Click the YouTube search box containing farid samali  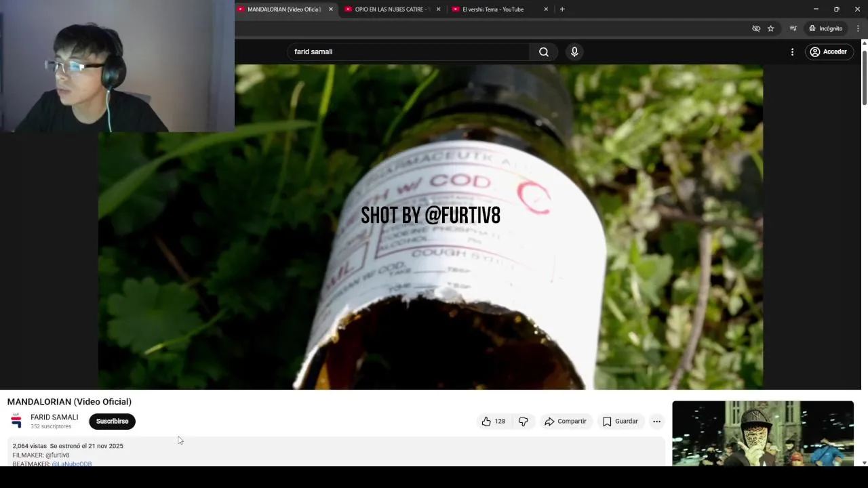[x=408, y=52]
